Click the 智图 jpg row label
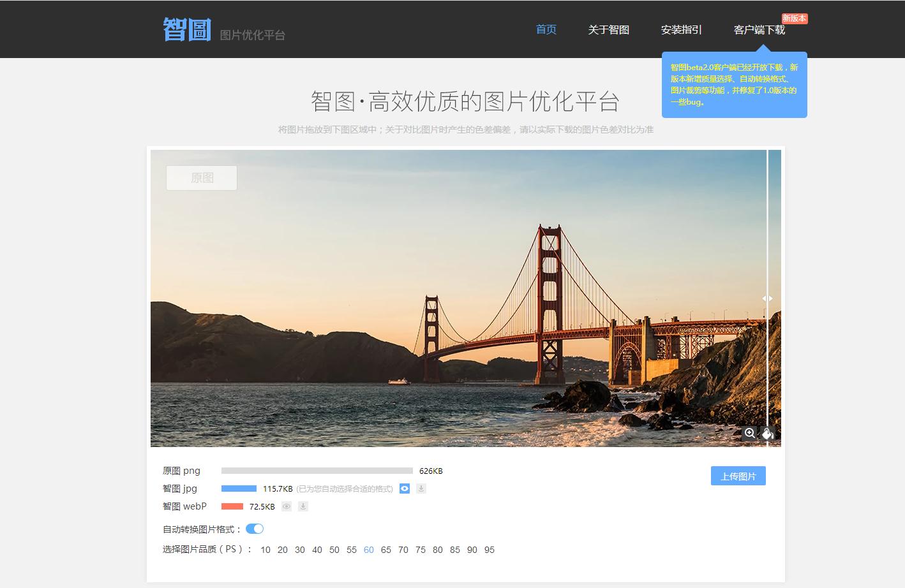 (x=180, y=489)
